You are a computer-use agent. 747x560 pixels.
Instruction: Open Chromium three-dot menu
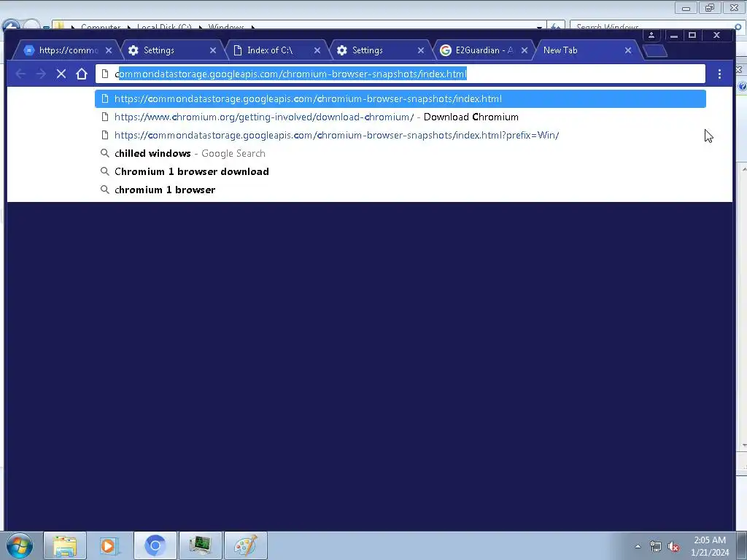click(x=719, y=74)
